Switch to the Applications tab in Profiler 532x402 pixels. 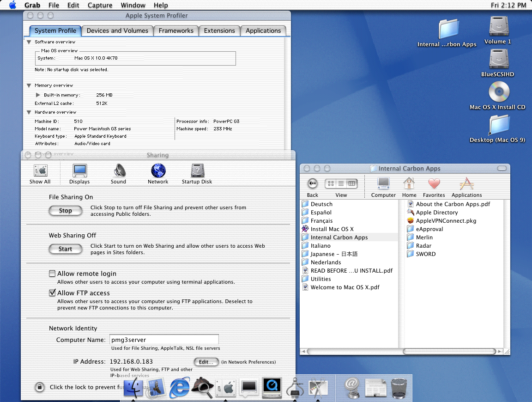(x=263, y=30)
